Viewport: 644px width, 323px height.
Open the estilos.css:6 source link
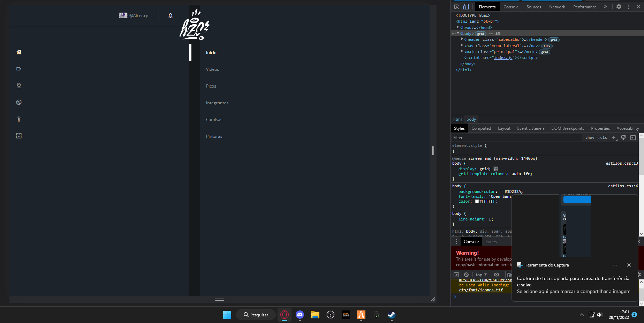[x=623, y=186]
